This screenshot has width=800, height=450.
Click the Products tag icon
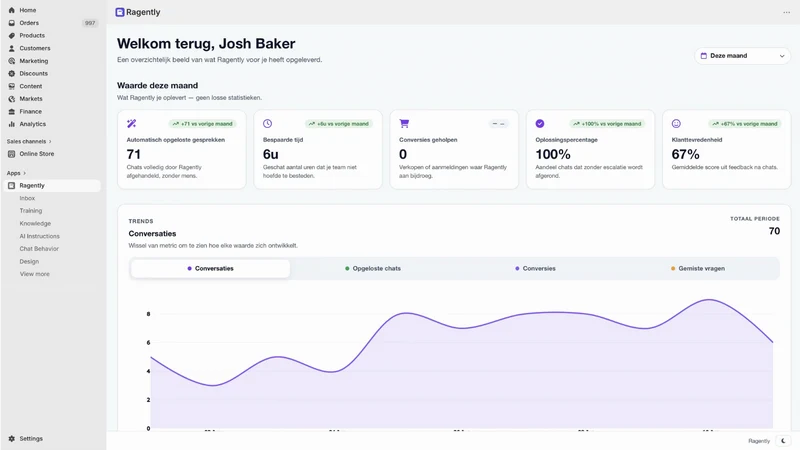pyautogui.click(x=12, y=36)
